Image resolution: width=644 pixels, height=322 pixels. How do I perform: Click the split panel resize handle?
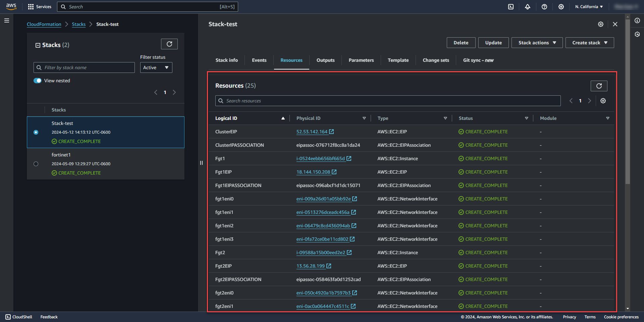click(x=201, y=163)
